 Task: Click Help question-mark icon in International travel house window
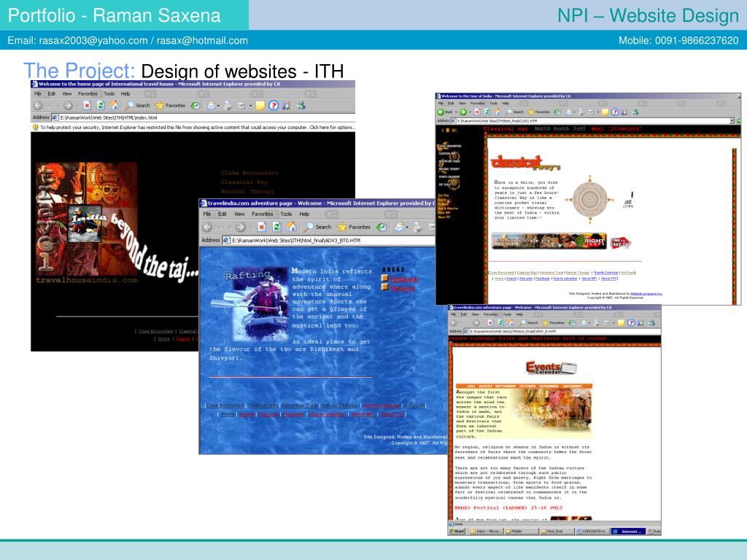tap(273, 105)
